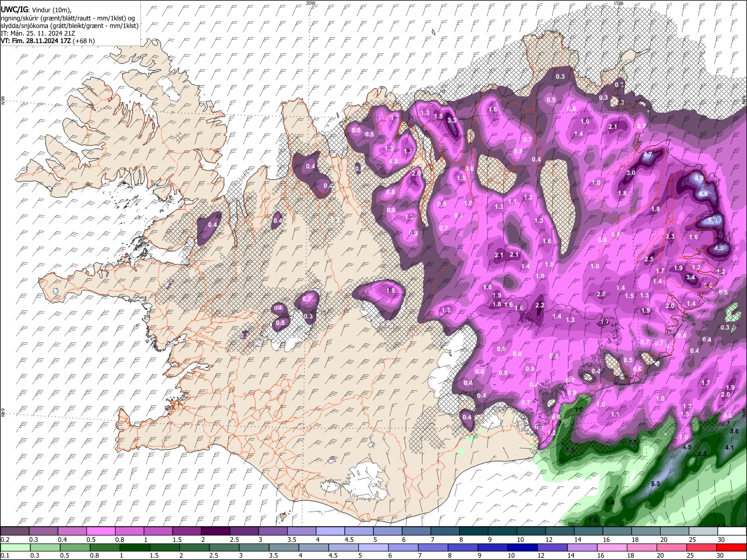The height and width of the screenshot is (560, 747).
Task: Click the slydda/snjókoma legend description line
Action: [x=69, y=26]
